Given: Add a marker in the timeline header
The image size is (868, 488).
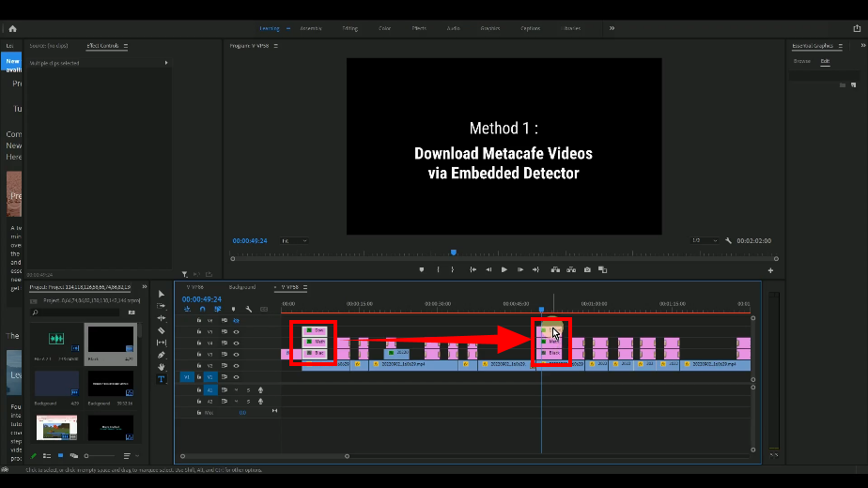Looking at the screenshot, I should [x=233, y=310].
